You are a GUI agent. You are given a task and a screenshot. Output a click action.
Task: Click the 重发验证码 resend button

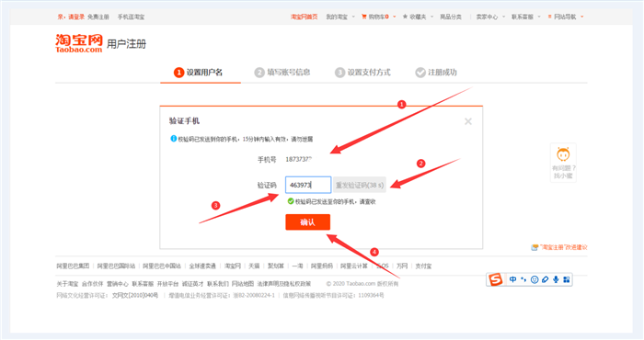[360, 185]
